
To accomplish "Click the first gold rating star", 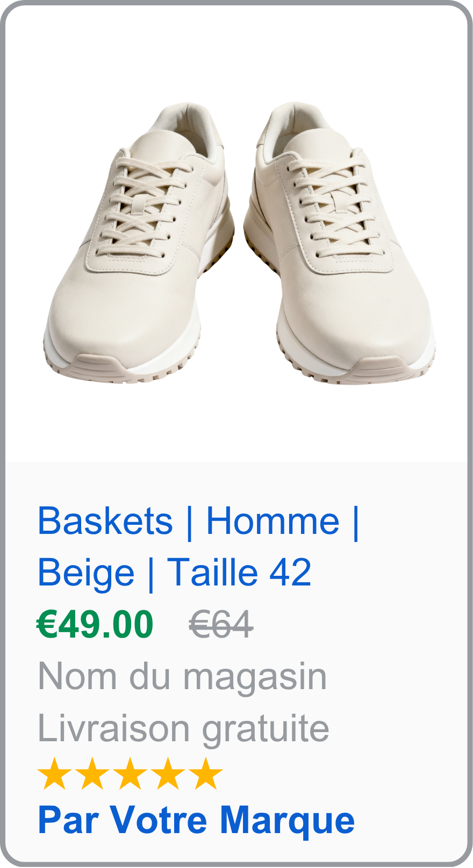I will (x=54, y=774).
